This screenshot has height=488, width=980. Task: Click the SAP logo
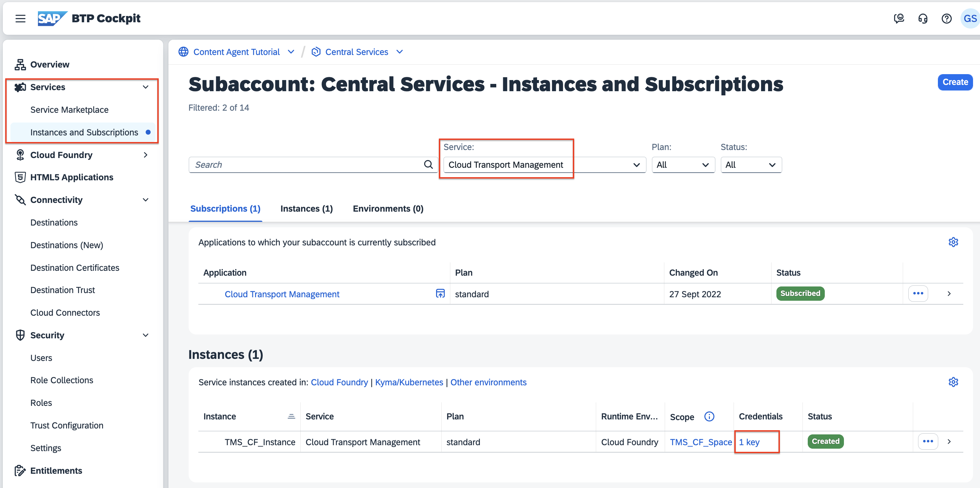(x=52, y=18)
